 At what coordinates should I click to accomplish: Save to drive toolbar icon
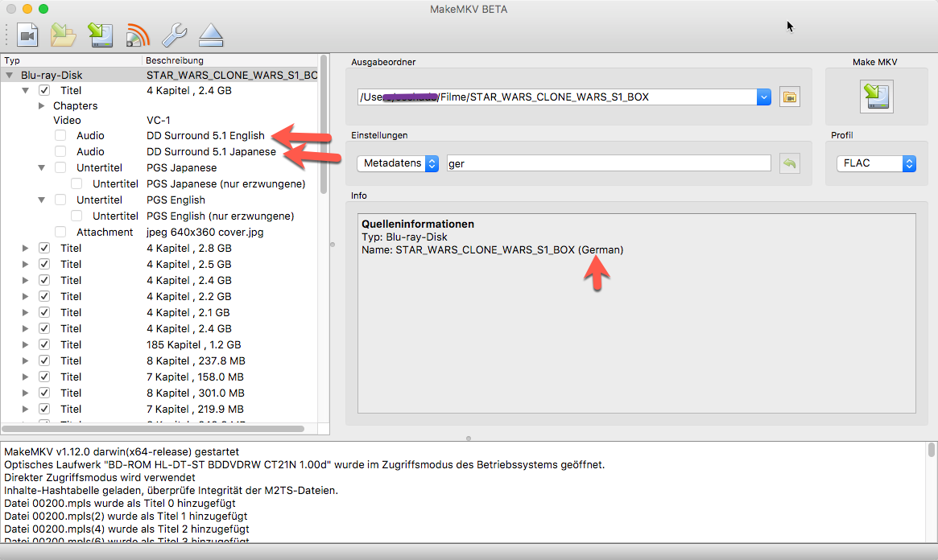point(100,35)
